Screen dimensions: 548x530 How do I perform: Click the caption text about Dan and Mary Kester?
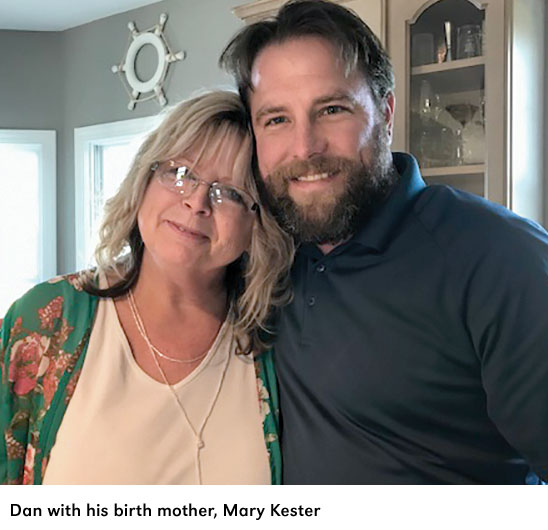coord(165,511)
